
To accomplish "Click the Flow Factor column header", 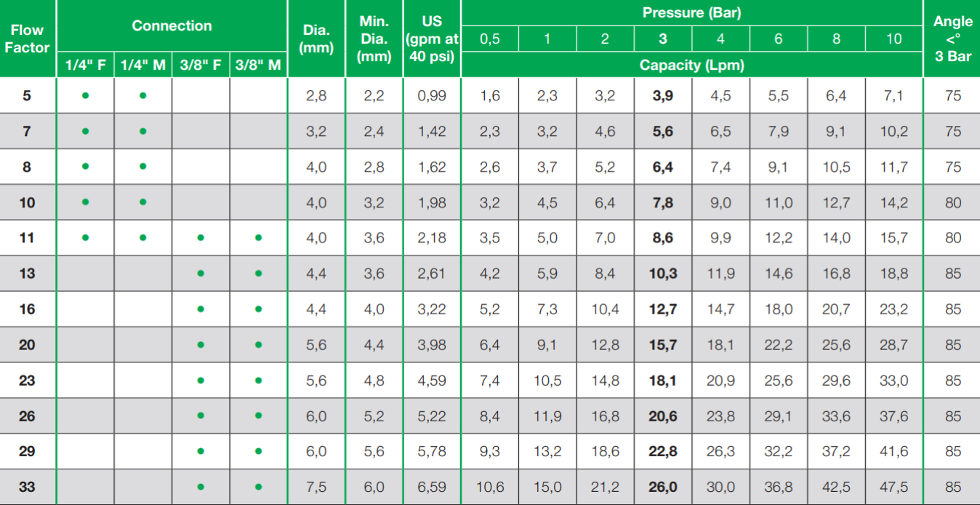I will pyautogui.click(x=27, y=39).
